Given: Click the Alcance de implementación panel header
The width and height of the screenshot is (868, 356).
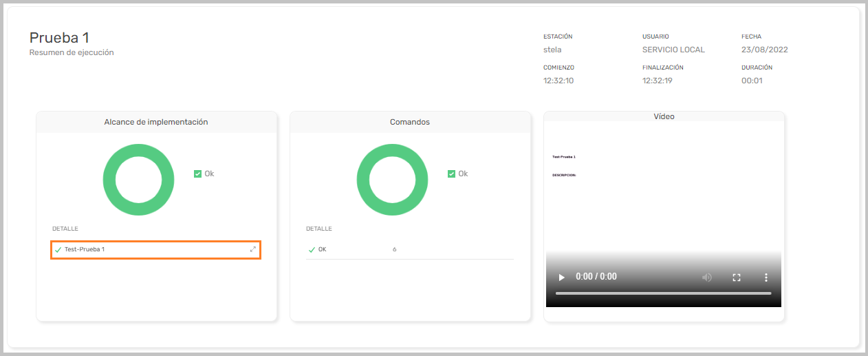Looking at the screenshot, I should coord(156,122).
